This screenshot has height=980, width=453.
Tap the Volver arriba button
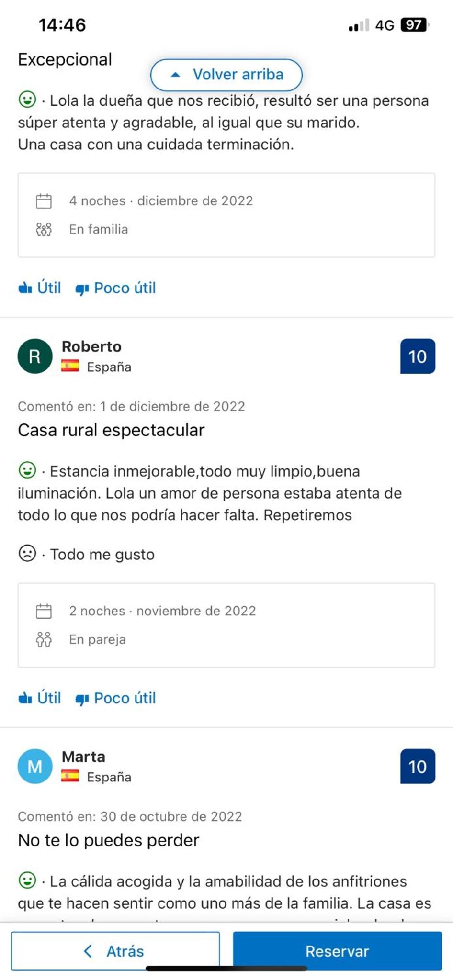pyautogui.click(x=226, y=75)
